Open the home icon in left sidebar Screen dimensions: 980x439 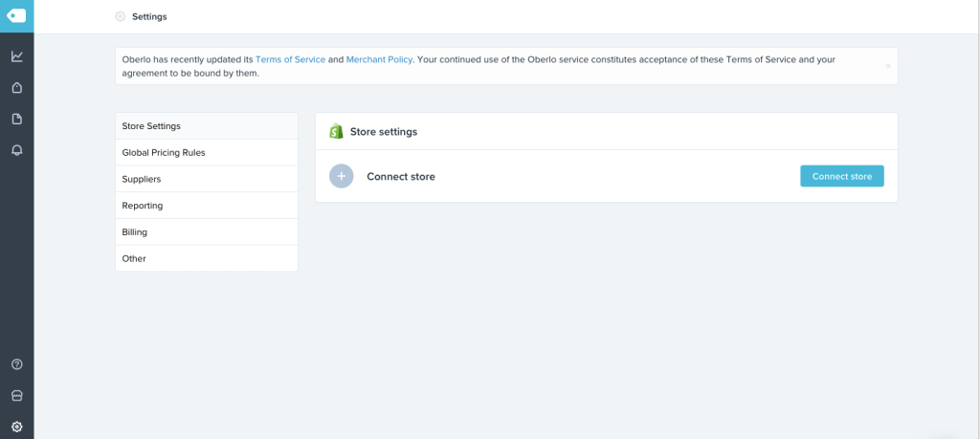click(x=17, y=87)
